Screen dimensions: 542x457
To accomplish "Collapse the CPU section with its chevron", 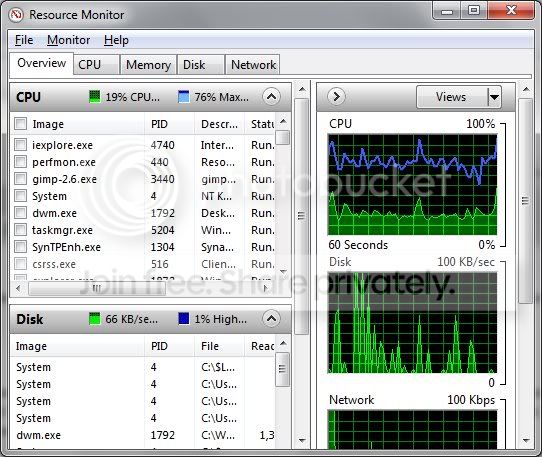I will (x=271, y=97).
